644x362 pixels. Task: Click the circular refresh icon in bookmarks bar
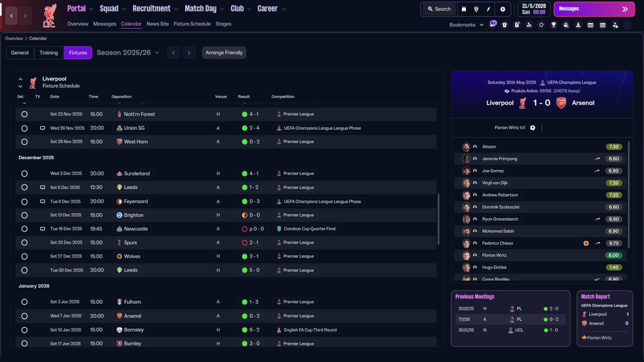541,25
